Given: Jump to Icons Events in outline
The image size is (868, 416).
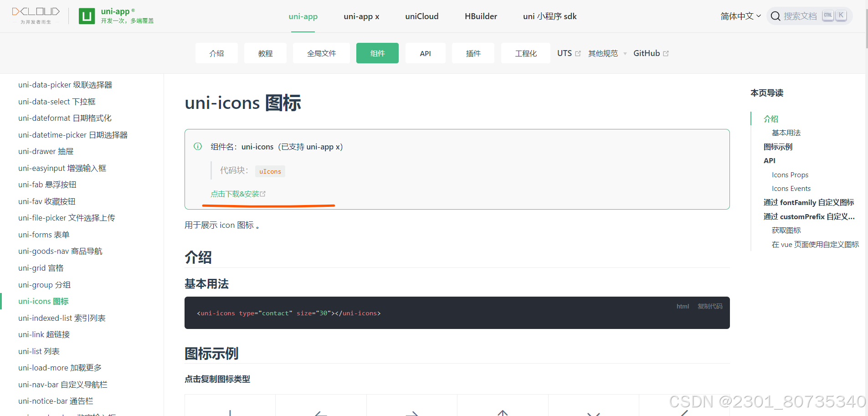Looking at the screenshot, I should (791, 188).
